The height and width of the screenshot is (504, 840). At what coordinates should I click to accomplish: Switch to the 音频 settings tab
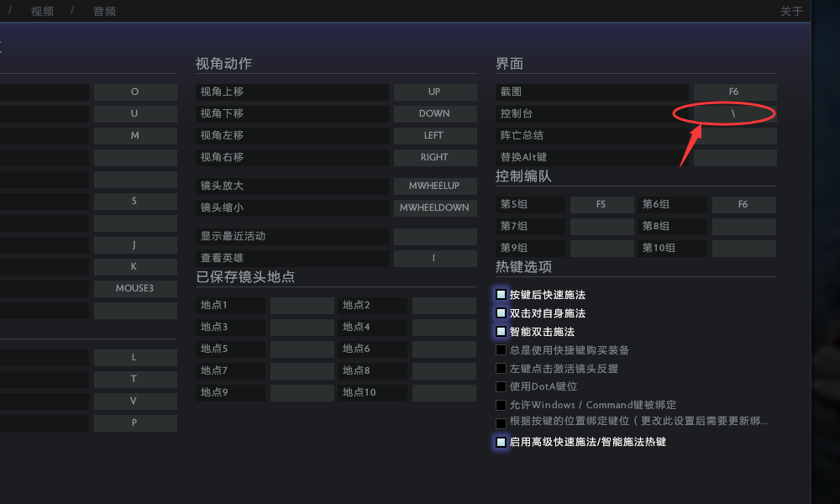(x=104, y=11)
